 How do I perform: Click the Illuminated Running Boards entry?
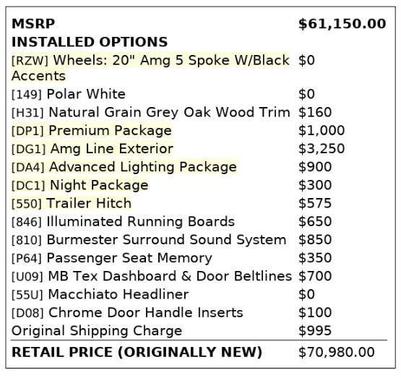(x=123, y=221)
